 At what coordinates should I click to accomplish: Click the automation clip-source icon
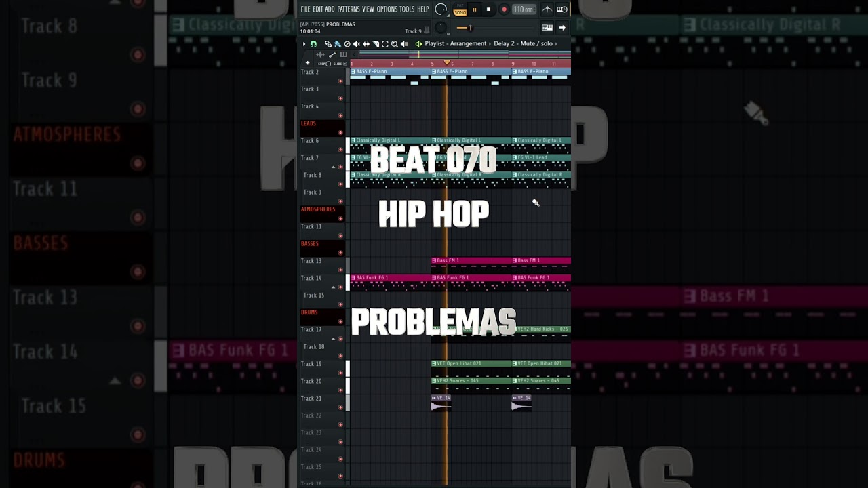click(x=332, y=54)
